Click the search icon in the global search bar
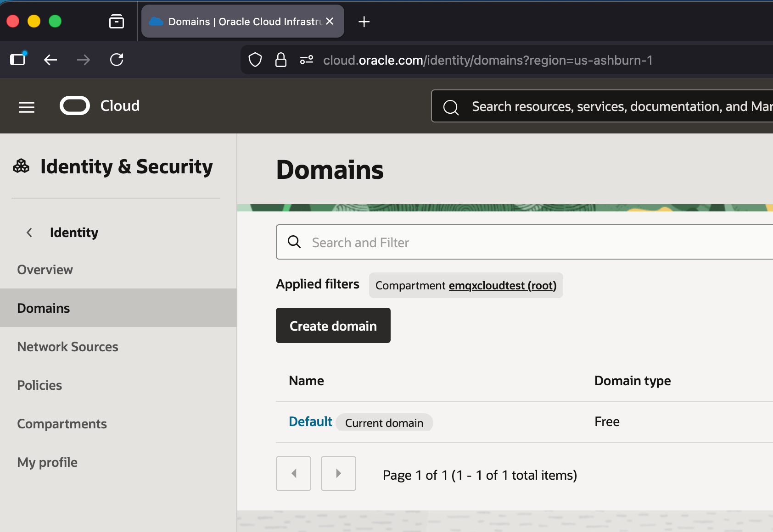 (451, 107)
